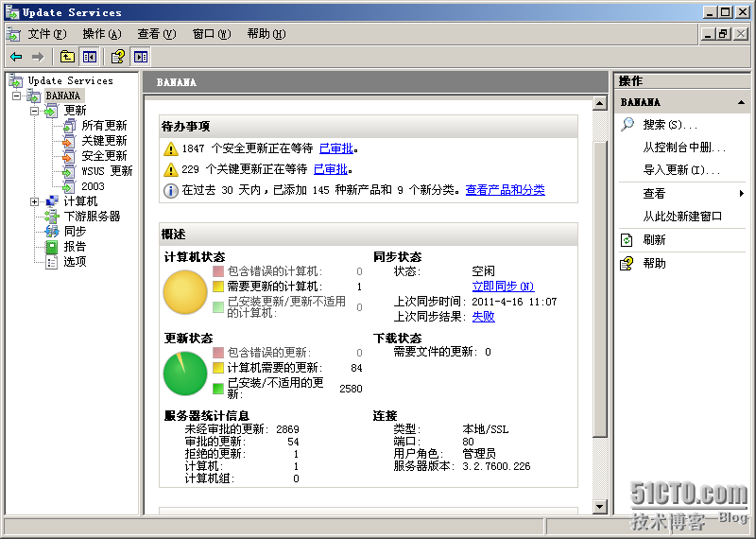Click 从此处新建窗口 action
The width and height of the screenshot is (756, 539).
coord(682,217)
